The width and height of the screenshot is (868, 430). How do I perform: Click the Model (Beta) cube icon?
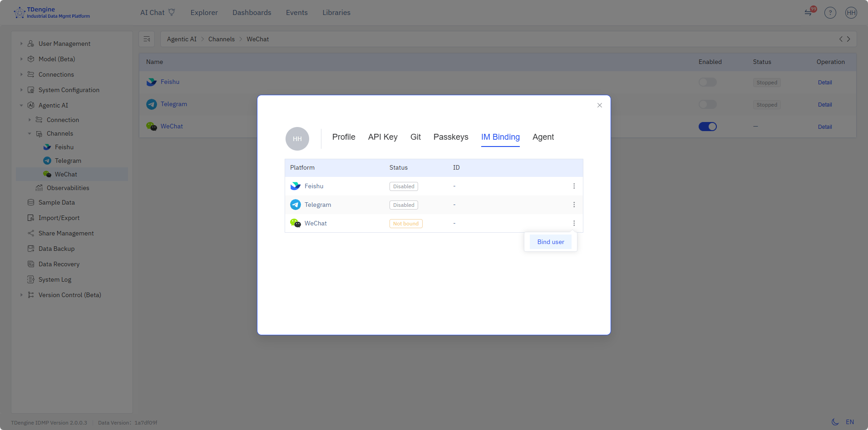pyautogui.click(x=31, y=59)
